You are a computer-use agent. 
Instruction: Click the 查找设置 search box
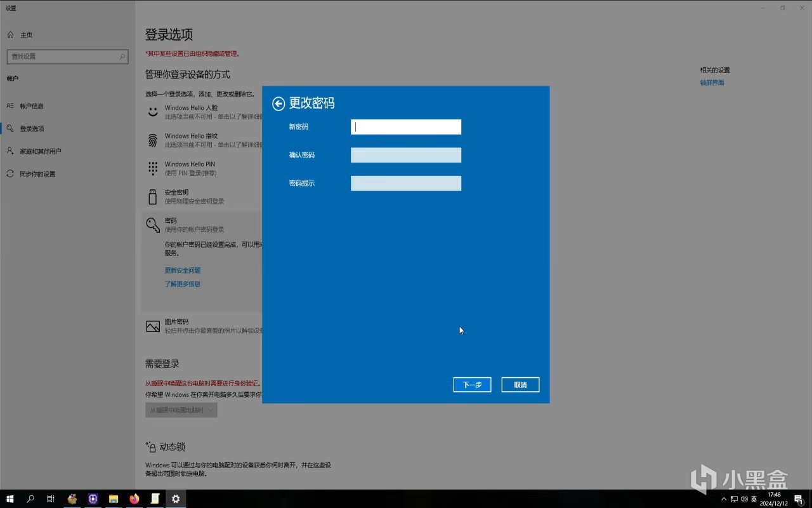(67, 57)
